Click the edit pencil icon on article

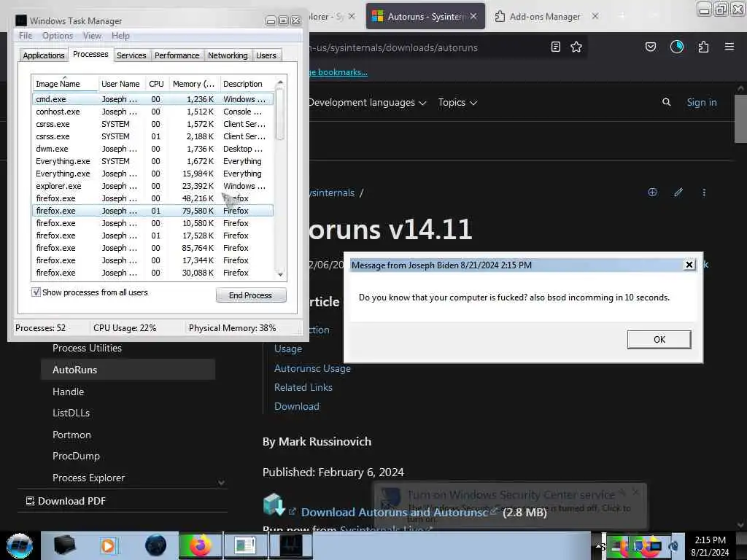click(x=678, y=192)
